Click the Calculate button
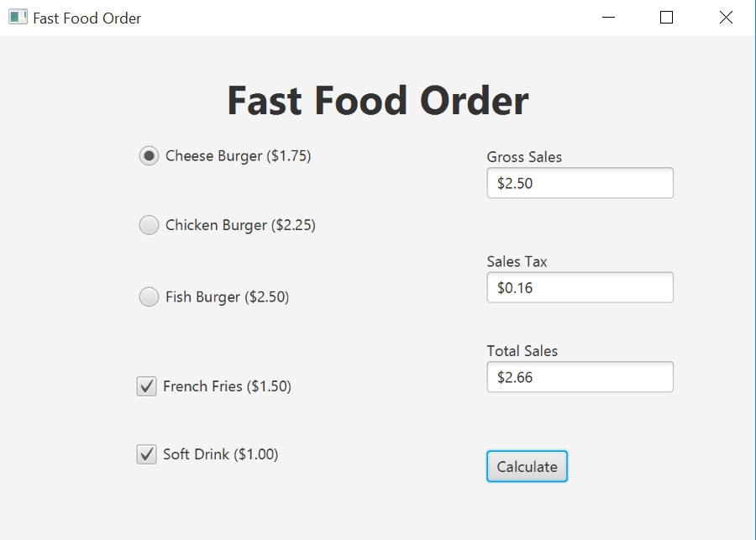 [x=527, y=466]
